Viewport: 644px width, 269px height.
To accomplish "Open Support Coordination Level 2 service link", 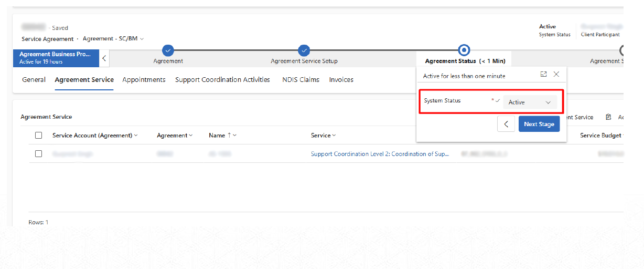I will pos(380,154).
